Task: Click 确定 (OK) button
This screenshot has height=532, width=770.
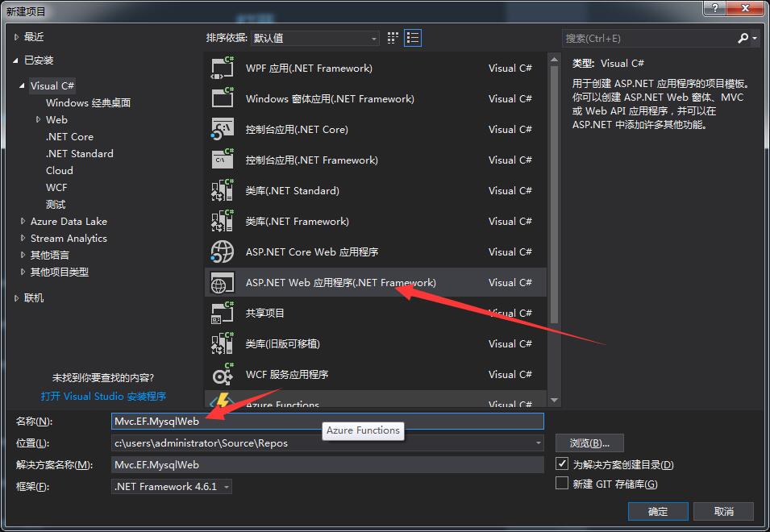Action: pos(658,511)
